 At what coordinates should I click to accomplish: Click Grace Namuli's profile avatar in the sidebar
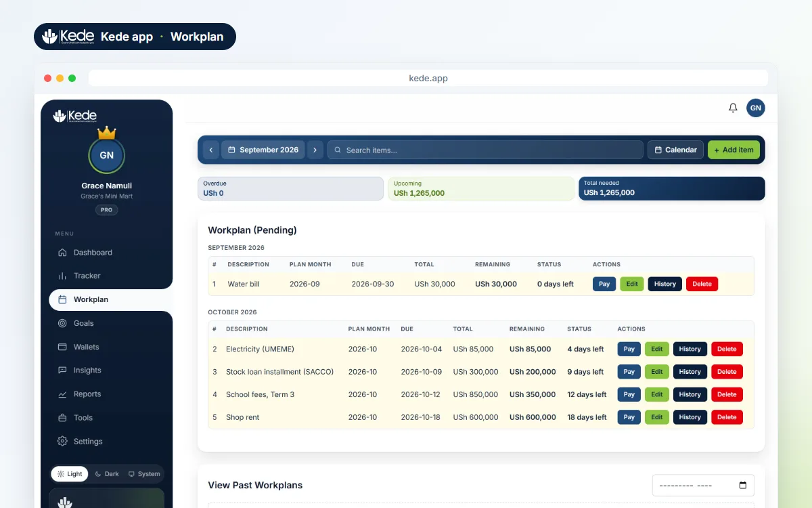click(106, 155)
